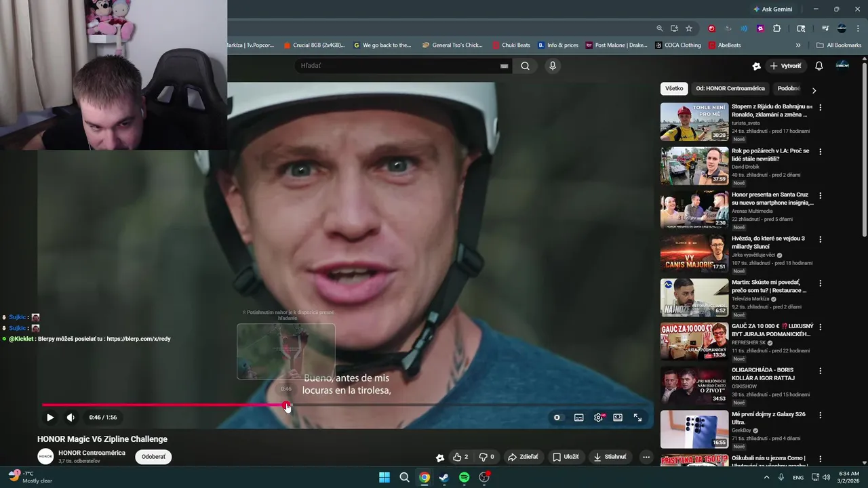Open Chrome extensions puzzle icon

tap(777, 28)
